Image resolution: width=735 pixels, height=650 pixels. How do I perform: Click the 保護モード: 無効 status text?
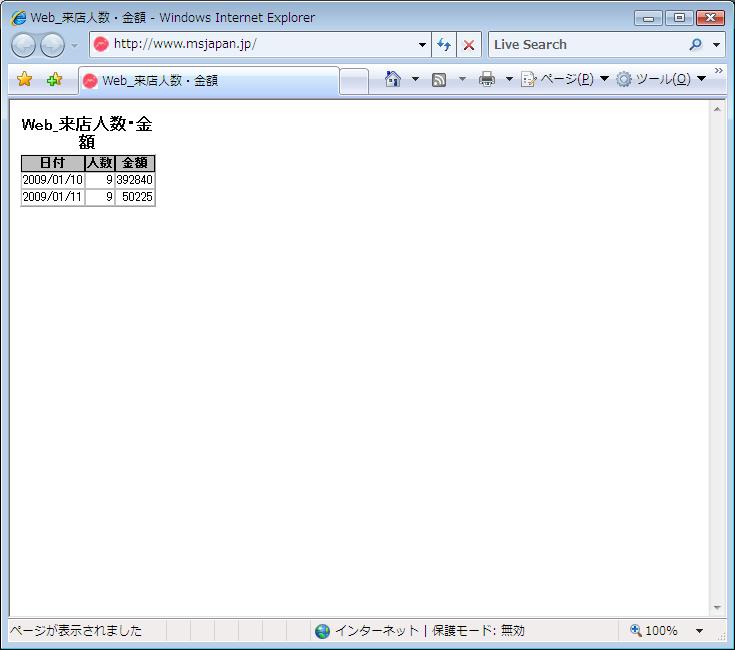click(x=478, y=631)
